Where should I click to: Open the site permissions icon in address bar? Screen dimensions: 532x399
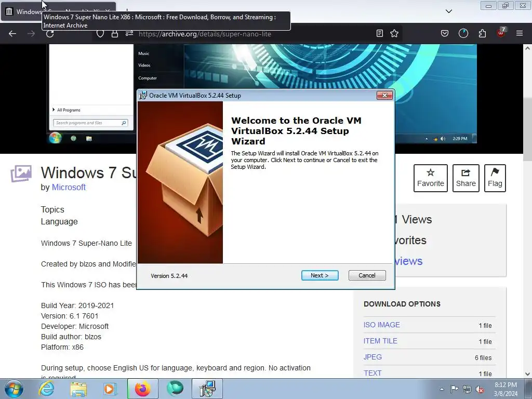(x=129, y=34)
